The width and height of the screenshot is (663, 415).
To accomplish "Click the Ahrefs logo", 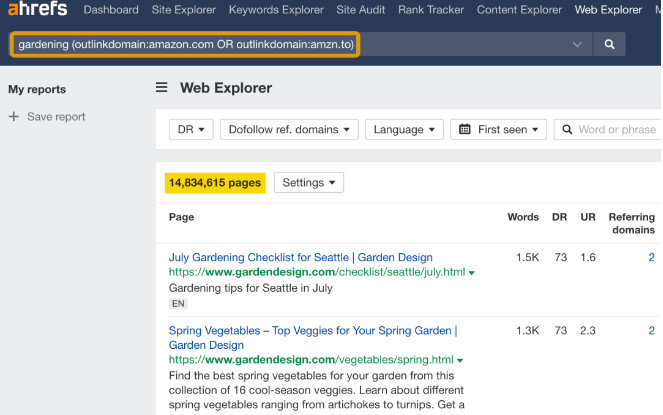I will pyautogui.click(x=36, y=11).
